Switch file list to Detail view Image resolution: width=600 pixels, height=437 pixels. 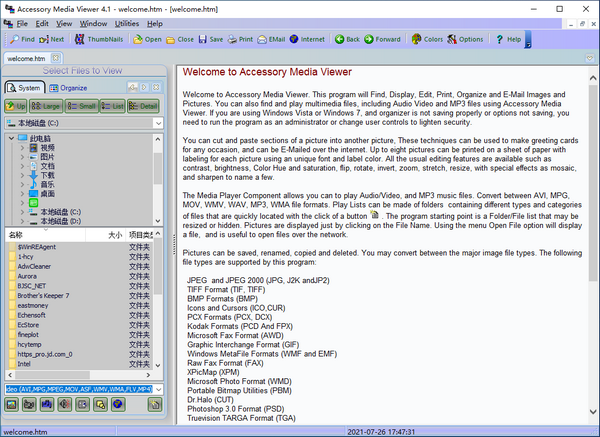143,106
